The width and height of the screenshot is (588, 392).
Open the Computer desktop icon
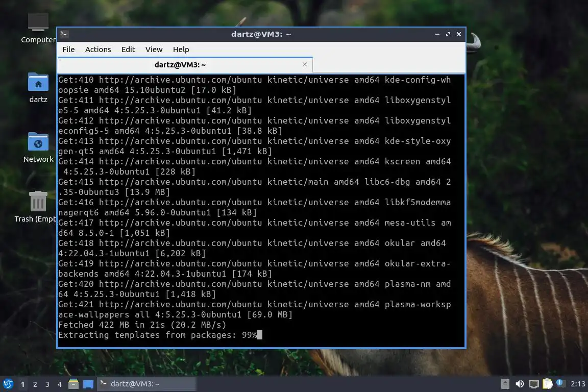(x=38, y=28)
